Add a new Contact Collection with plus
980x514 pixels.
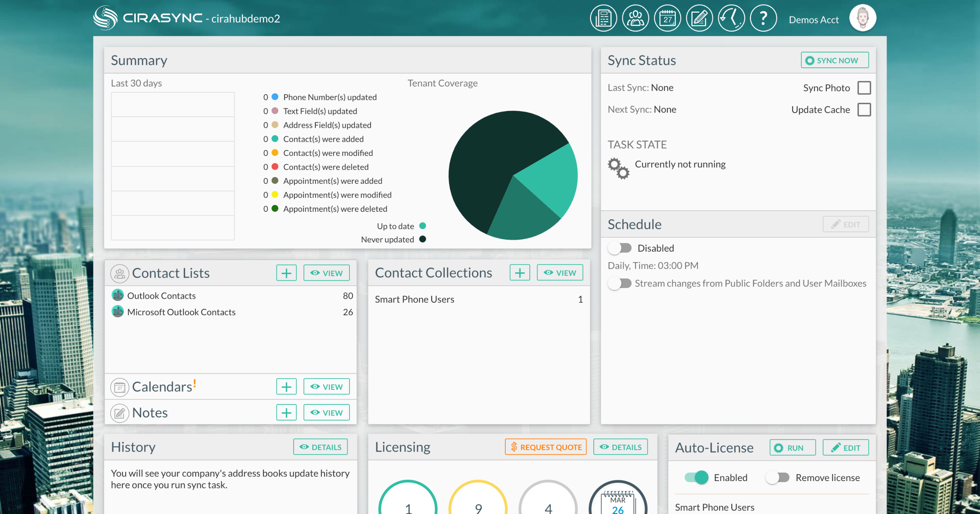point(519,273)
